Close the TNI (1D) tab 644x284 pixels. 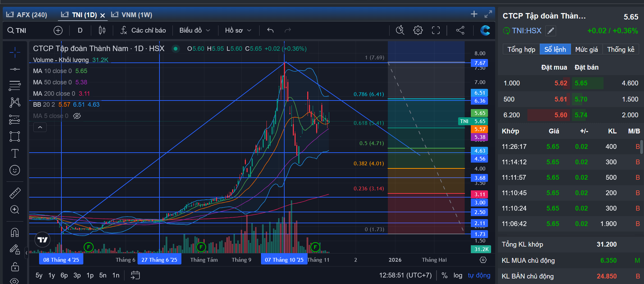coord(103,15)
